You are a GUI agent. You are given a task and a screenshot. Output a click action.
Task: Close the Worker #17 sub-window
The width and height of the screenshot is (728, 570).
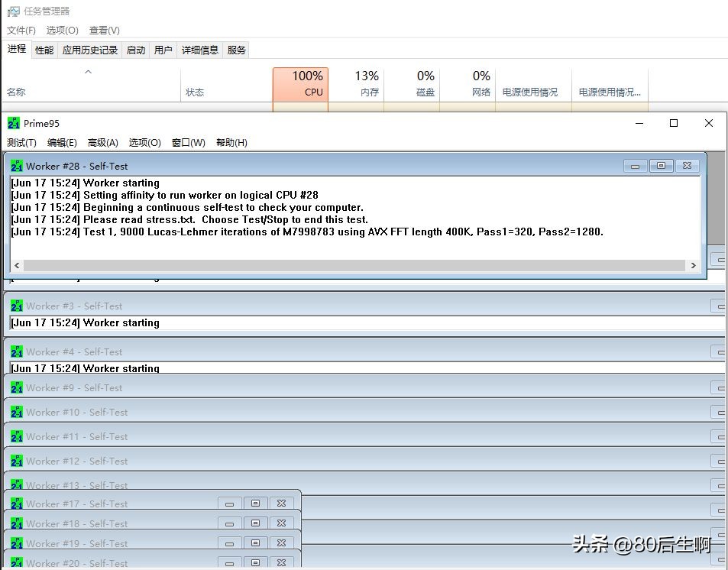coord(281,503)
